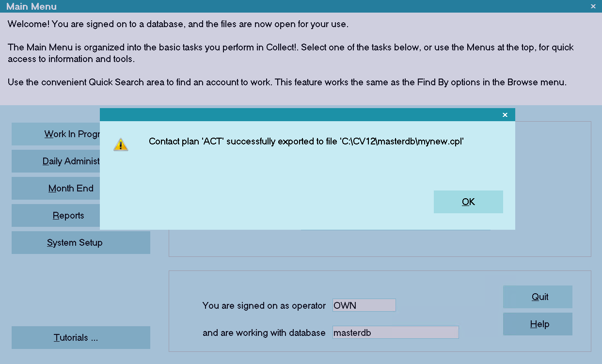Screen dimensions: 602x364
Task: Click the operator field showing OWN
Action: (364, 305)
